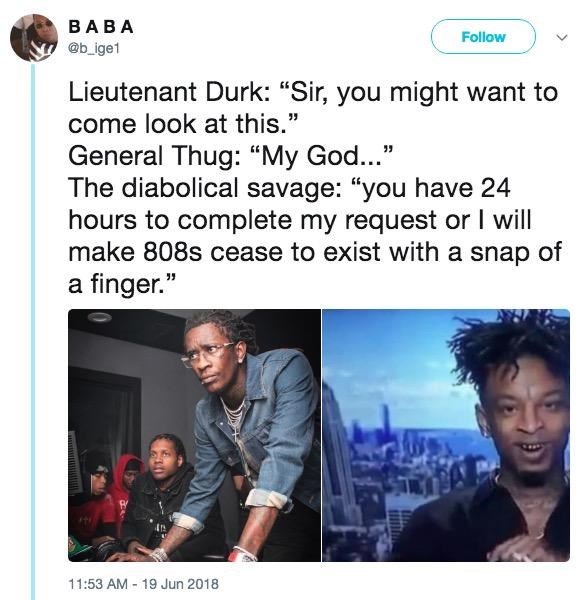Click the 11:53 AM - 19 Jun 2018 timestamp
585x600 pixels.
(x=143, y=584)
